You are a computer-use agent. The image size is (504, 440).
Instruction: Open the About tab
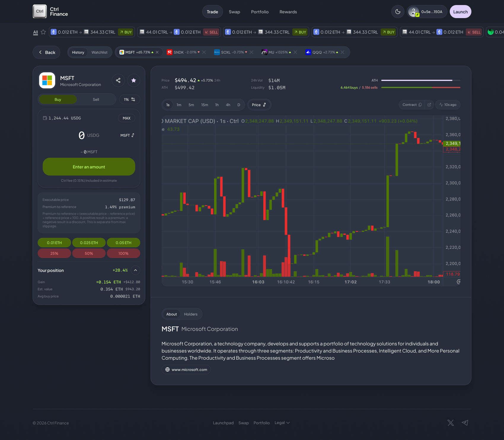[x=171, y=314]
